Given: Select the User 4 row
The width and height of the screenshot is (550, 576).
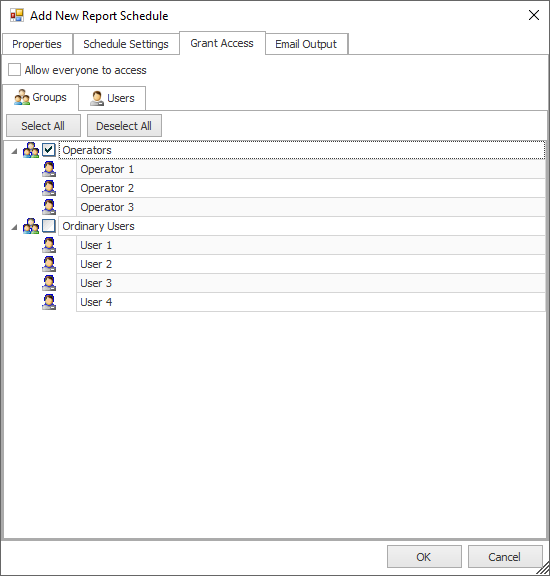Looking at the screenshot, I should (311, 302).
